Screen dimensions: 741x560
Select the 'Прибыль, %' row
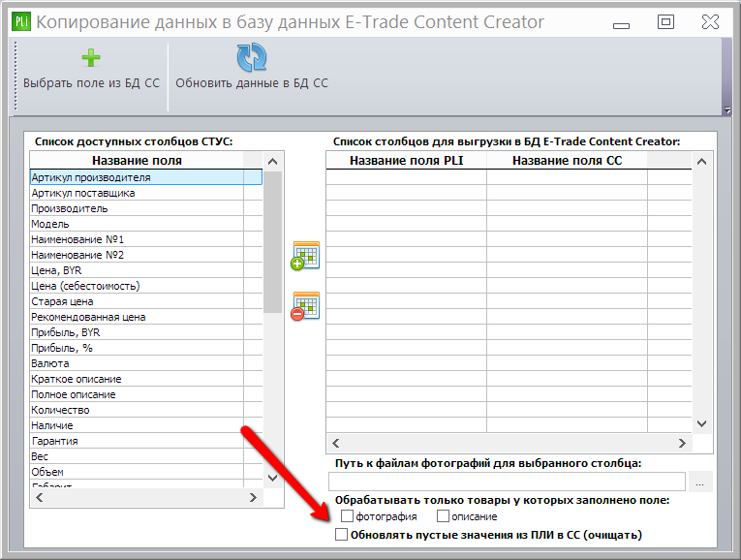pos(146,348)
